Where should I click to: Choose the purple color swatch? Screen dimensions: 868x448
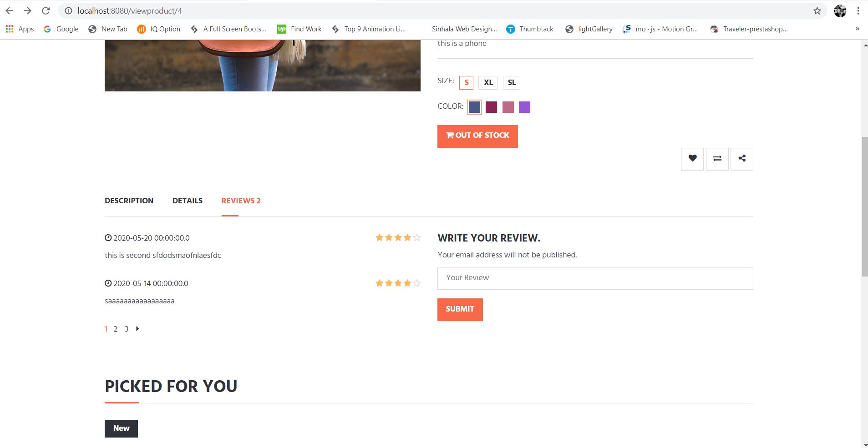click(x=524, y=107)
